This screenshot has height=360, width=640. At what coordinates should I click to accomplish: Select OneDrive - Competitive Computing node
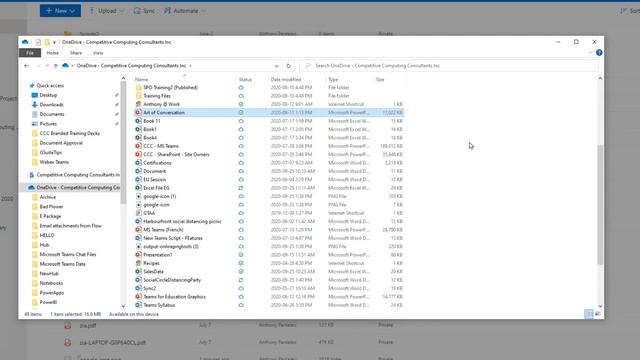[x=78, y=187]
